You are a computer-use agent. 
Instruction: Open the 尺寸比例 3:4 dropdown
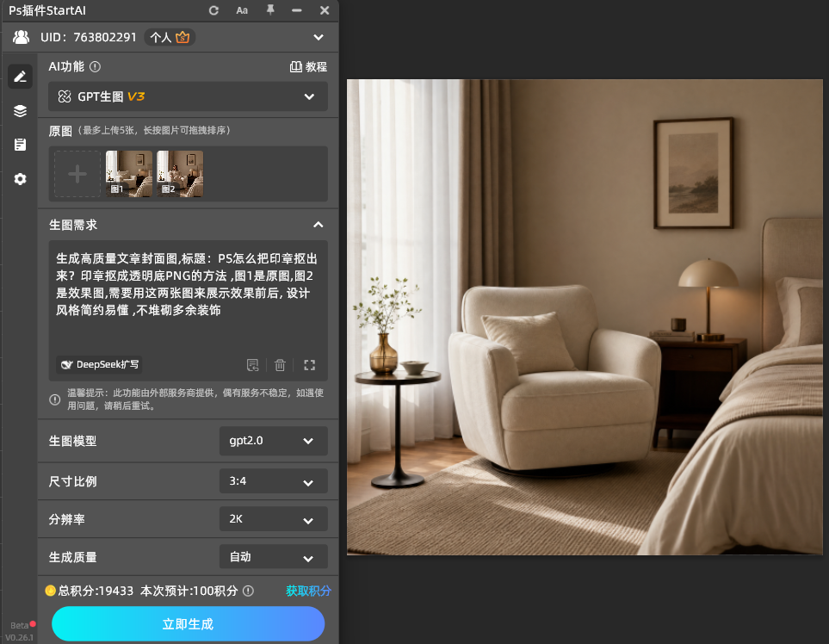pyautogui.click(x=274, y=481)
